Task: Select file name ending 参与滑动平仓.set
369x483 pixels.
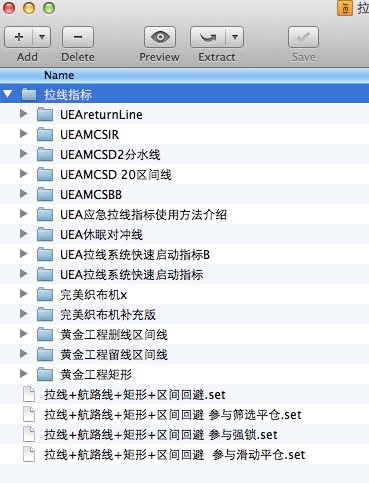Action: click(175, 455)
